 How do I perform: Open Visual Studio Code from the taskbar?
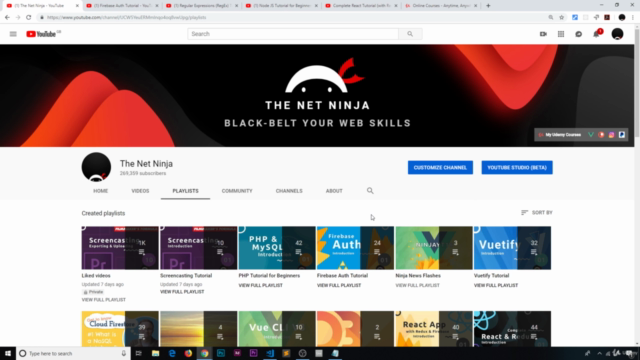[270, 353]
